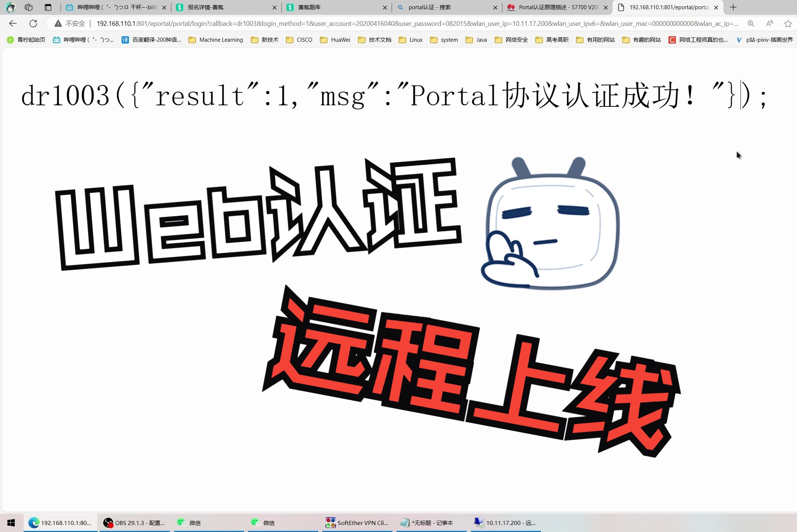Click the browser new tab button
The image size is (797, 532).
point(733,7)
